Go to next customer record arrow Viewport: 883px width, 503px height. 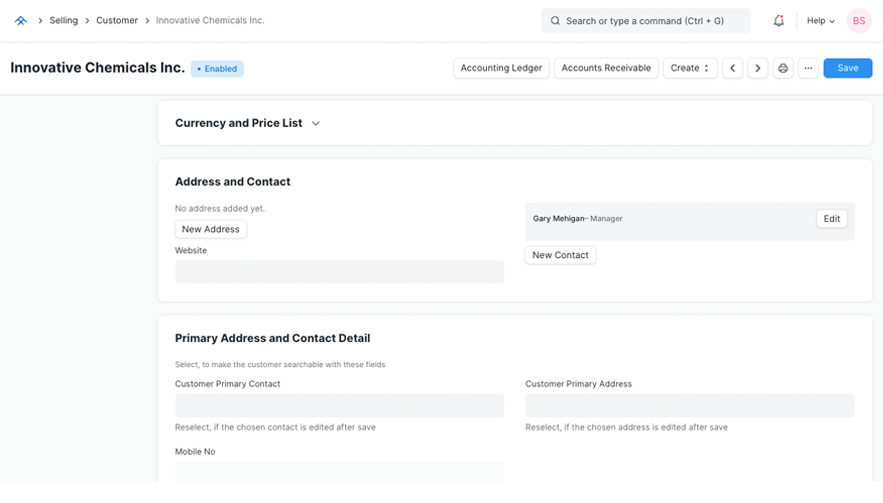pyautogui.click(x=758, y=68)
